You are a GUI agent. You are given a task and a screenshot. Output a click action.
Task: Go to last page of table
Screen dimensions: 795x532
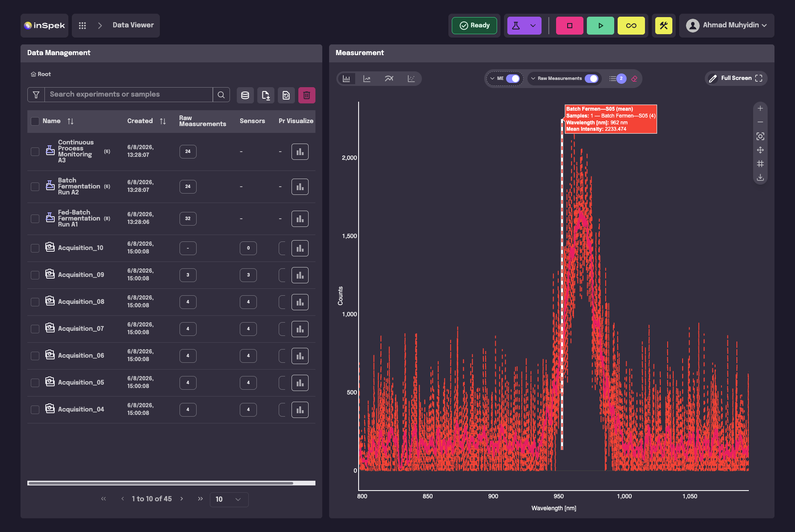point(200,499)
